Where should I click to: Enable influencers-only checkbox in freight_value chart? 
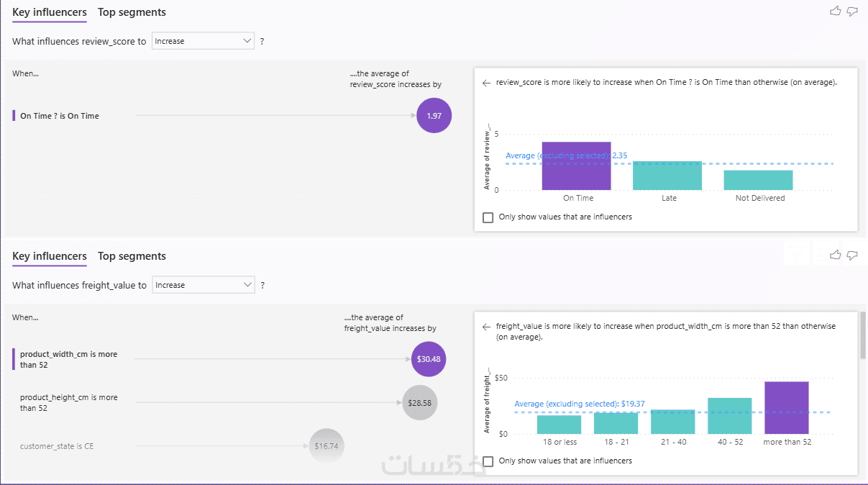(488, 461)
